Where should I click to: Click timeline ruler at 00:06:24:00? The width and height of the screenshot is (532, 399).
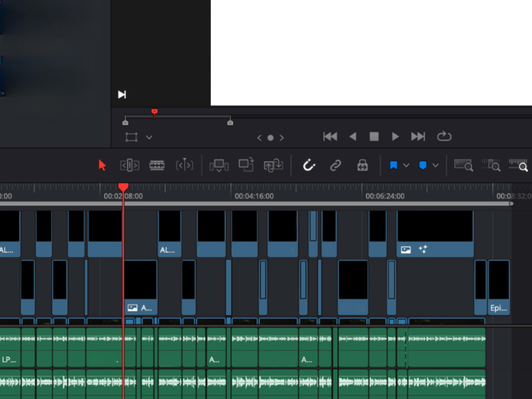pyautogui.click(x=385, y=196)
